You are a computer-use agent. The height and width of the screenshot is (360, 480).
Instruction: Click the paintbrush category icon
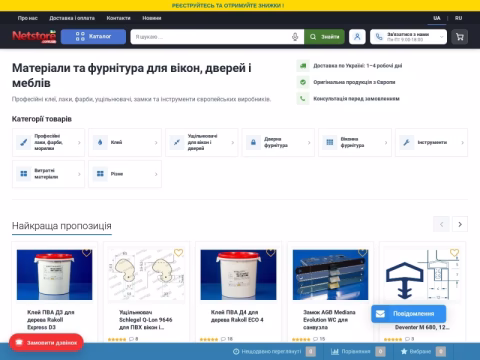[x=24, y=142]
